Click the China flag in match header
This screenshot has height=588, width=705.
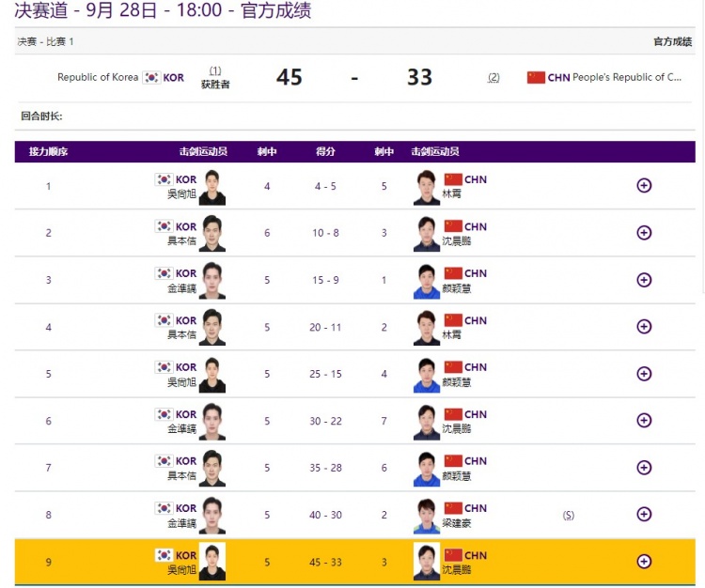tap(536, 78)
